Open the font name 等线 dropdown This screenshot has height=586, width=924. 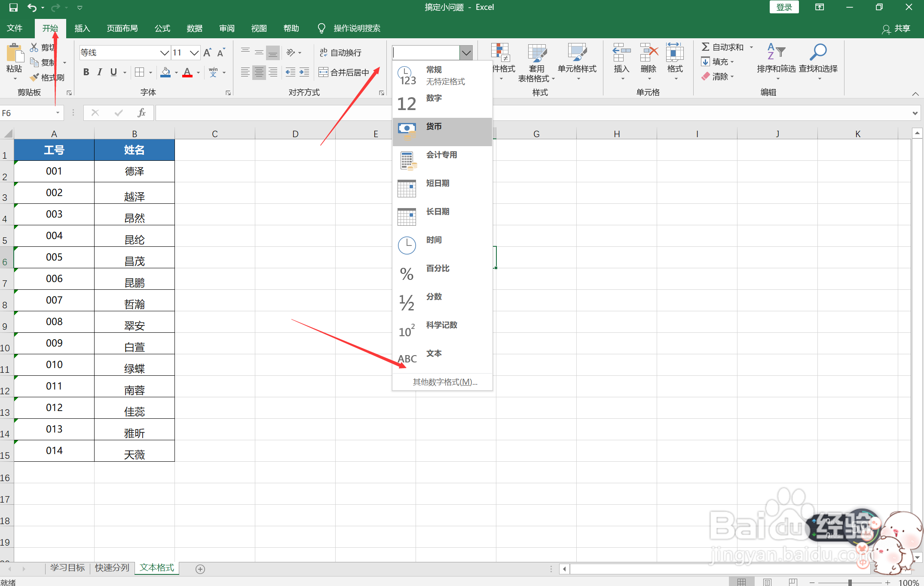164,52
